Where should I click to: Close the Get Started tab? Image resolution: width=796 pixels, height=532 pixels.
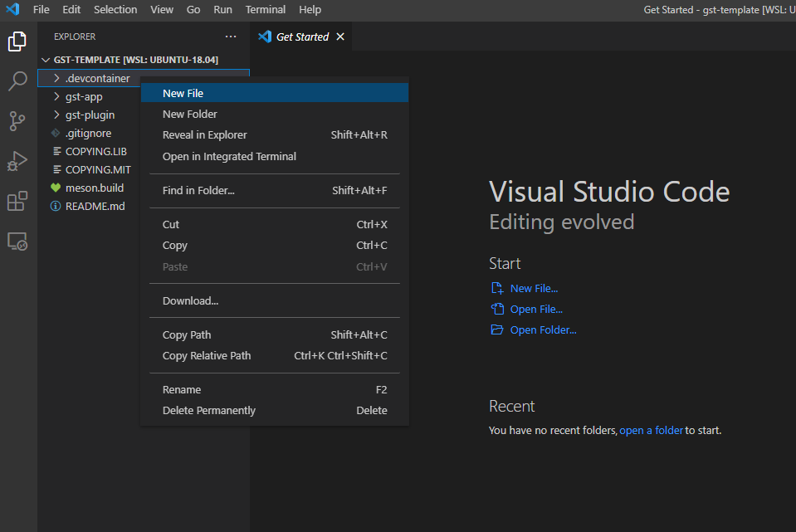pos(340,37)
